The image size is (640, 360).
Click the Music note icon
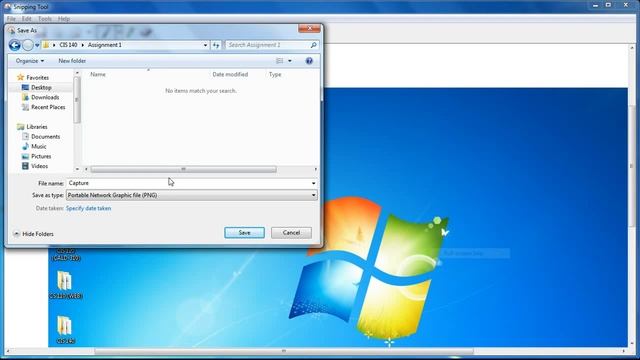25,147
